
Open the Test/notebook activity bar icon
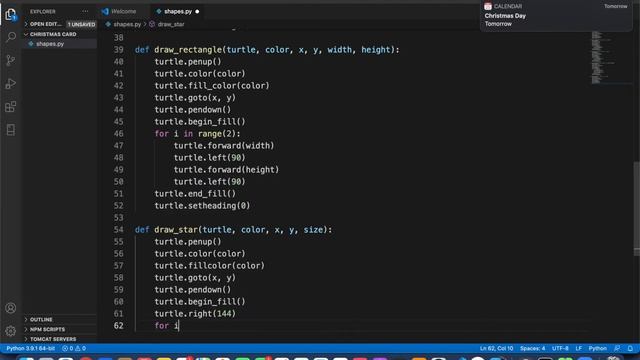(x=11, y=130)
